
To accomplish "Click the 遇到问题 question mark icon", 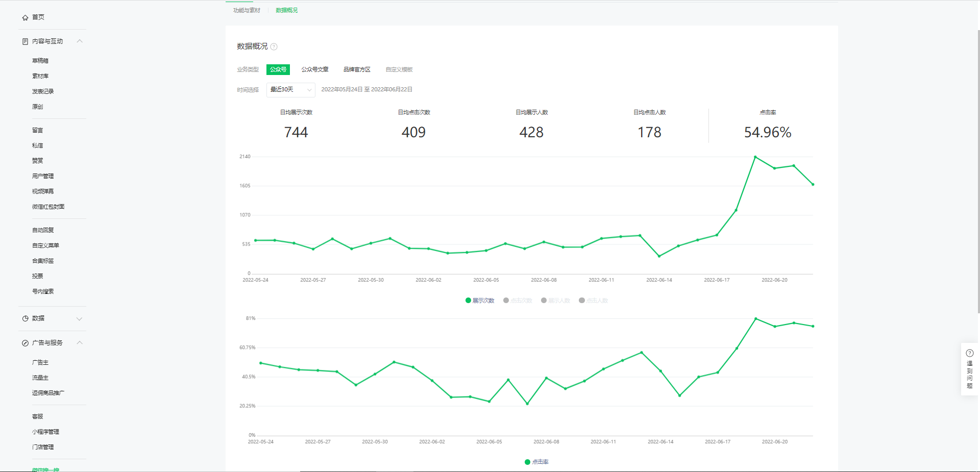I will [x=970, y=353].
